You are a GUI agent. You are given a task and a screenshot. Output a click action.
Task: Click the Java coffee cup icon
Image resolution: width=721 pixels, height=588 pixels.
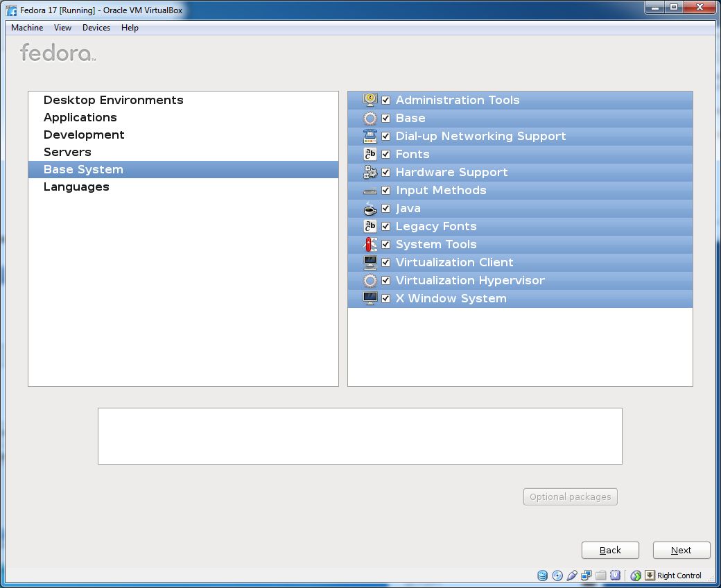pos(370,208)
